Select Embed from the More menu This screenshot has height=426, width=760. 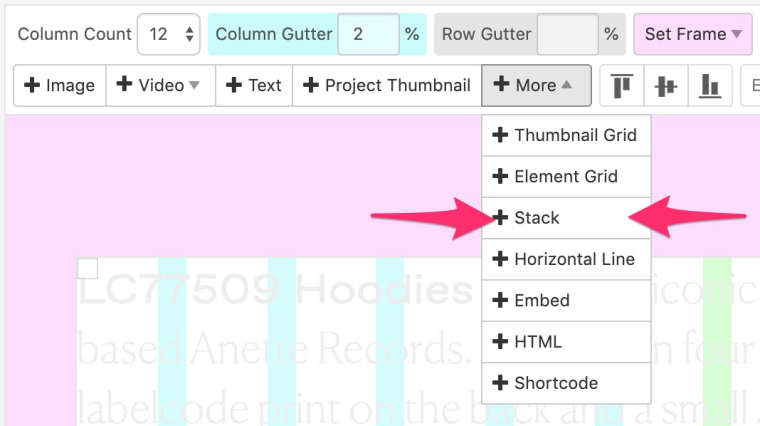[x=566, y=300]
